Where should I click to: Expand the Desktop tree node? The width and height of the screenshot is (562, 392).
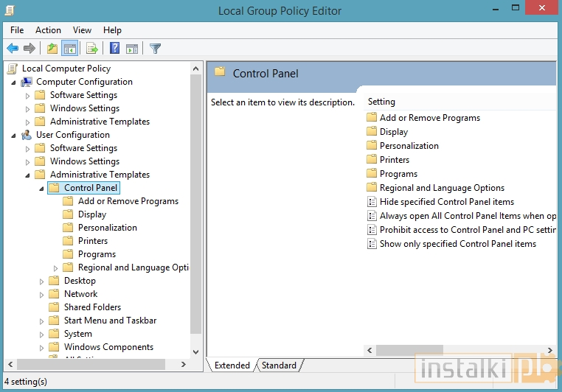pos(41,281)
